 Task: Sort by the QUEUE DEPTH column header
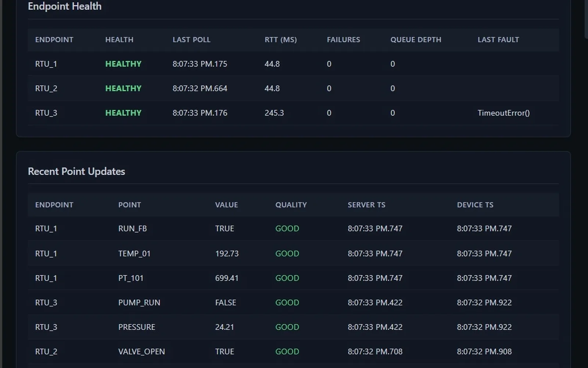[416, 40]
